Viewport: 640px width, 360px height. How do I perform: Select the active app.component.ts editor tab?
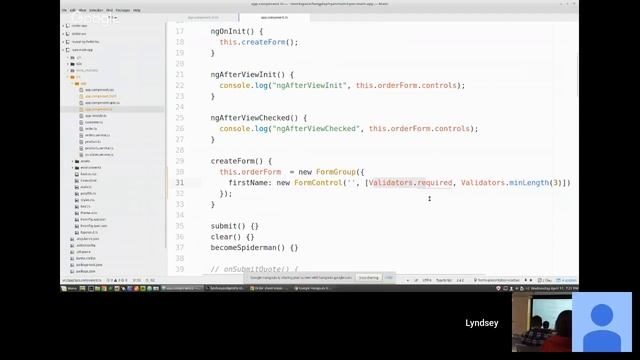(x=274, y=18)
